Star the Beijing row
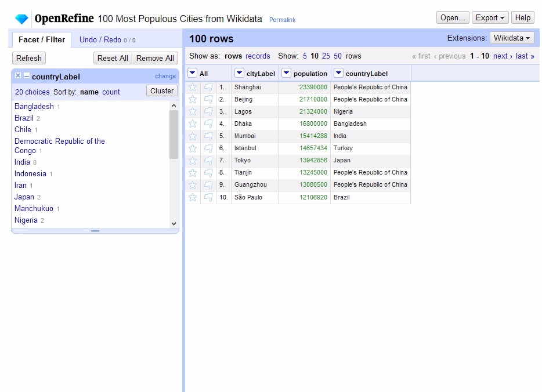 point(193,100)
